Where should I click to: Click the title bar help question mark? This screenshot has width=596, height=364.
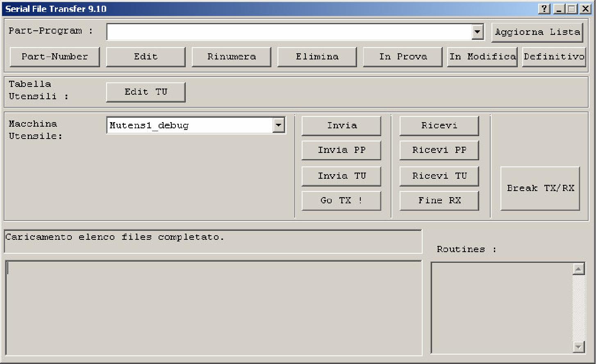point(544,9)
